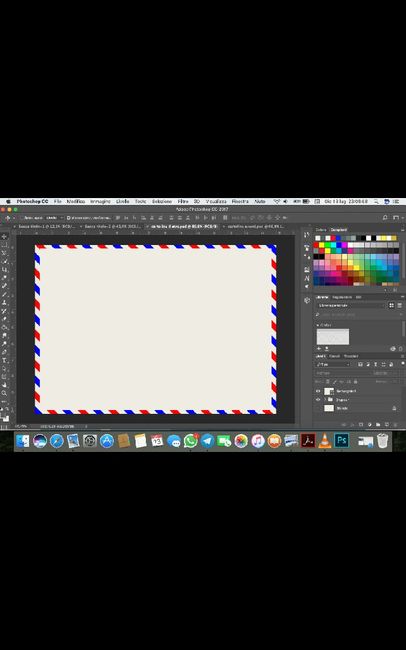This screenshot has width=406, height=650.
Task: Add a layer style (fx)
Action: pyautogui.click(x=353, y=424)
